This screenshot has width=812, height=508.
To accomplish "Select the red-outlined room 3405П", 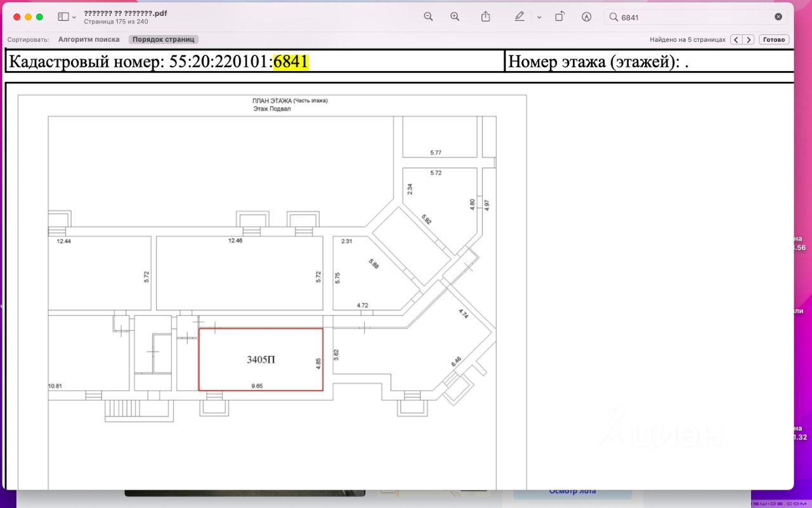I will pos(261,359).
